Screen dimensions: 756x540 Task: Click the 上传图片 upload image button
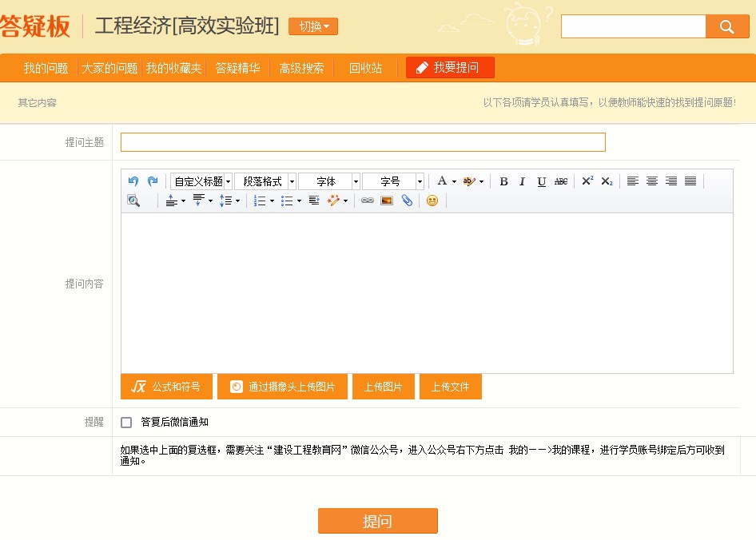pos(383,386)
